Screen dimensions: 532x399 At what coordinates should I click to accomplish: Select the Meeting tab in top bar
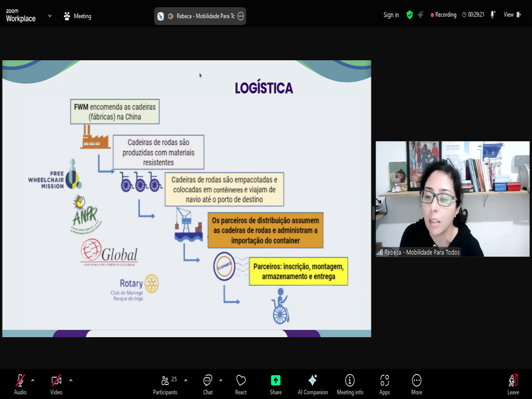click(77, 16)
